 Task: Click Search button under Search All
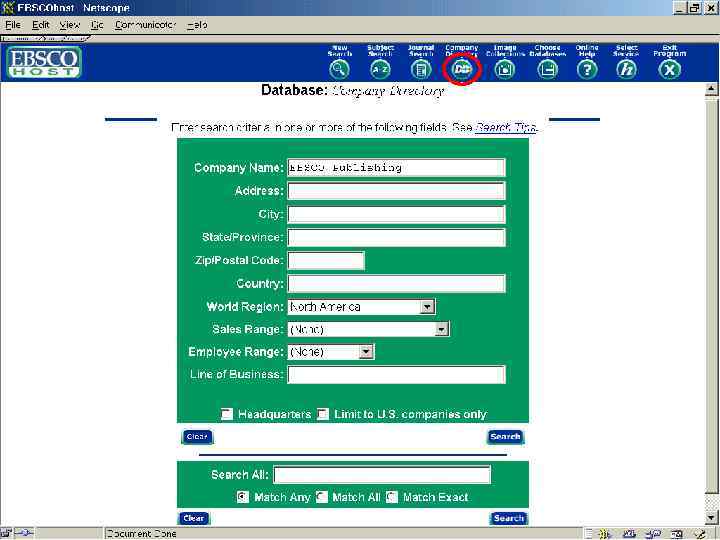click(509, 518)
